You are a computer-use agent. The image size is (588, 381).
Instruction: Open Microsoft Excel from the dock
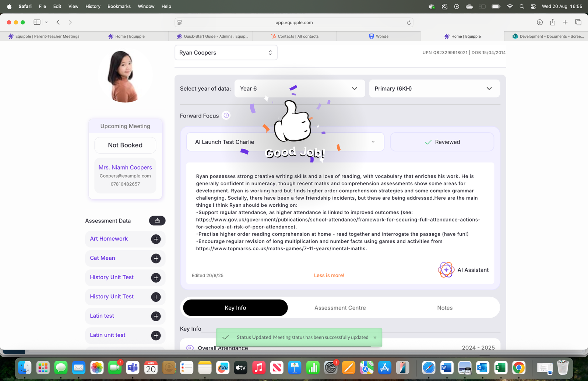point(500,367)
